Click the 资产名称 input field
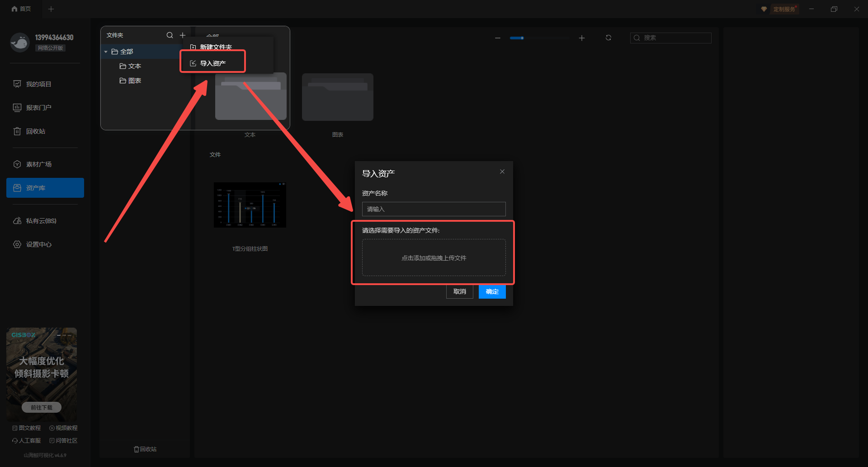868x467 pixels. point(434,209)
